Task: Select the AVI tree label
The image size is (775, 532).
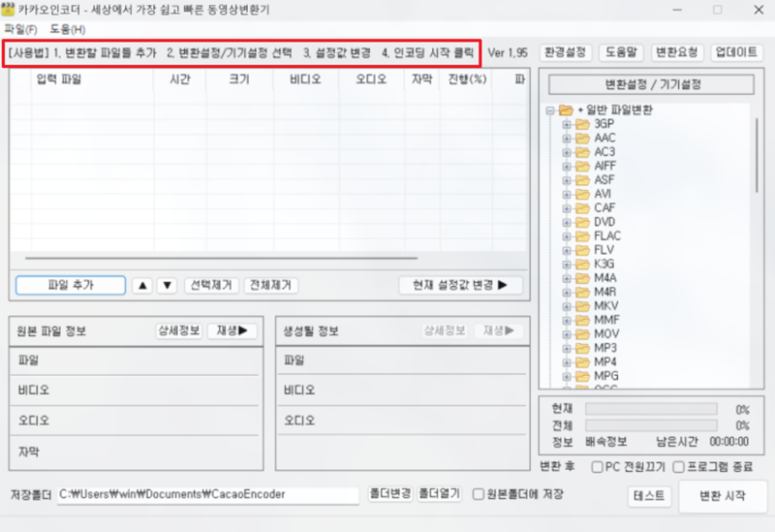Action: tap(603, 195)
